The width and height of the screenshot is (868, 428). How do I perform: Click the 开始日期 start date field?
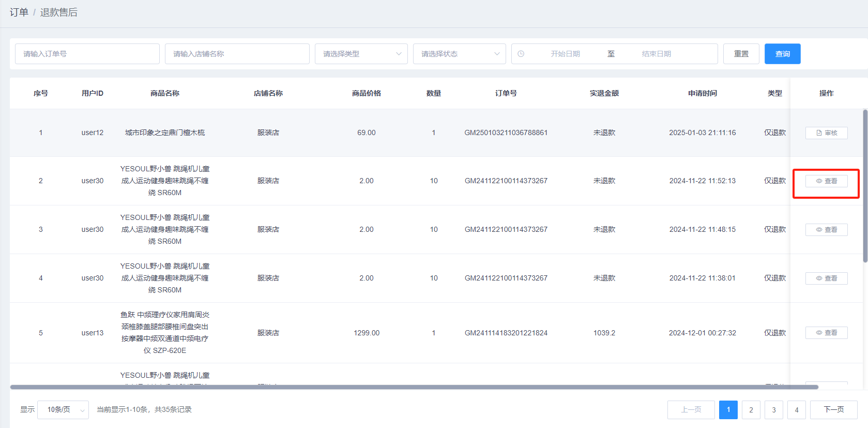click(565, 54)
